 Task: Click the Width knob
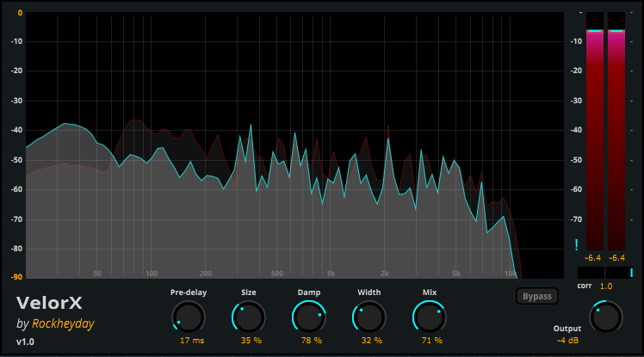[x=369, y=317]
